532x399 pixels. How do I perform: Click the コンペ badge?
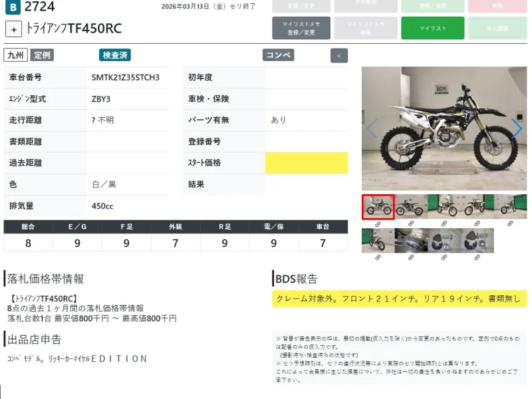[x=278, y=55]
